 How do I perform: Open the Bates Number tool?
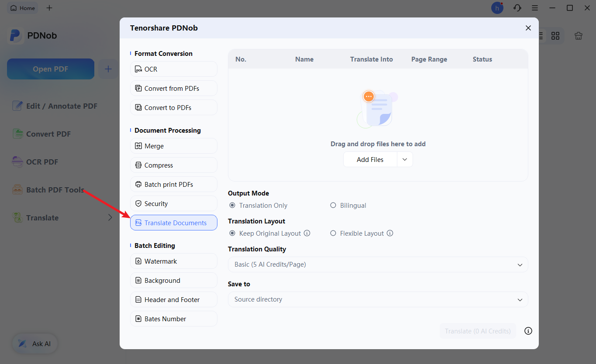pos(174,319)
